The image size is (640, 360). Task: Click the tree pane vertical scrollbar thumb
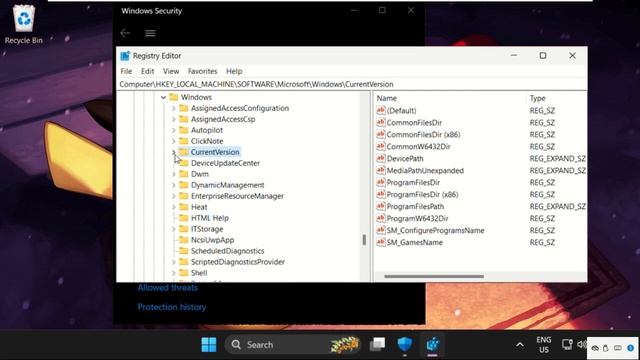pos(364,240)
